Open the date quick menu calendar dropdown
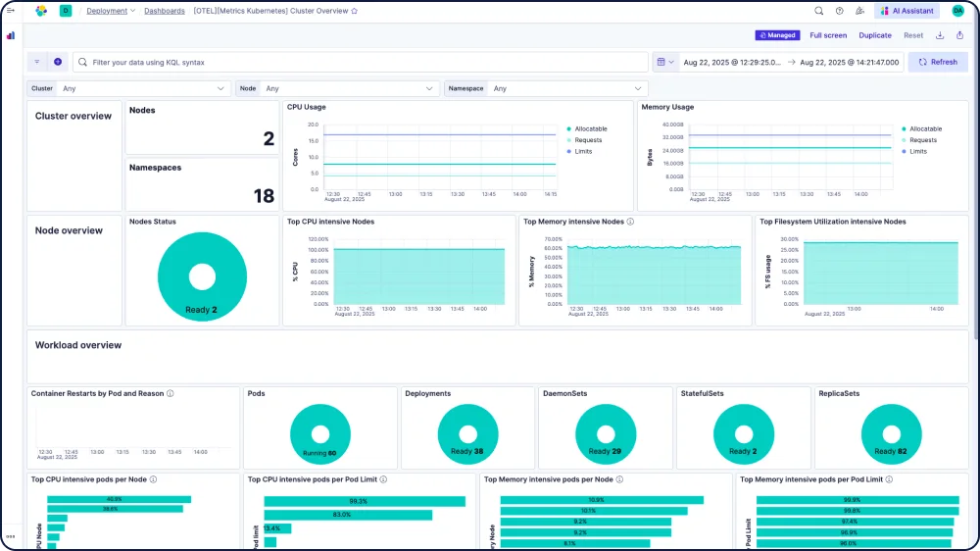 664,62
